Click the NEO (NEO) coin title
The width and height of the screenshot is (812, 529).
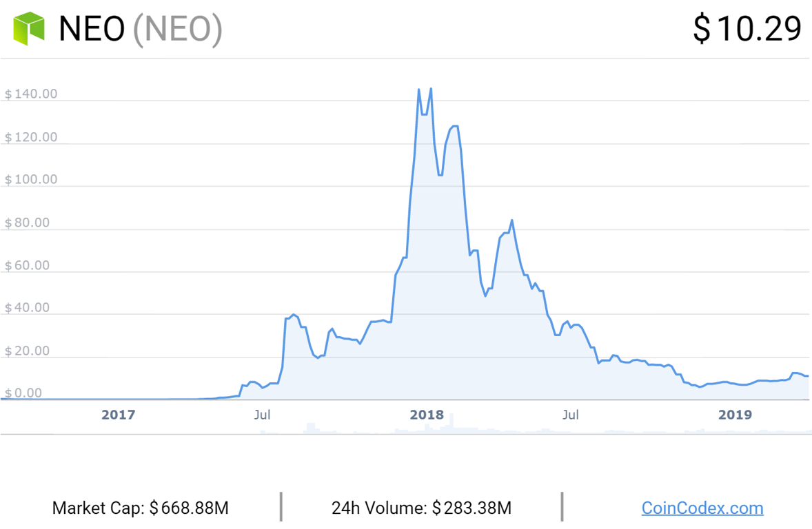pos(141,28)
